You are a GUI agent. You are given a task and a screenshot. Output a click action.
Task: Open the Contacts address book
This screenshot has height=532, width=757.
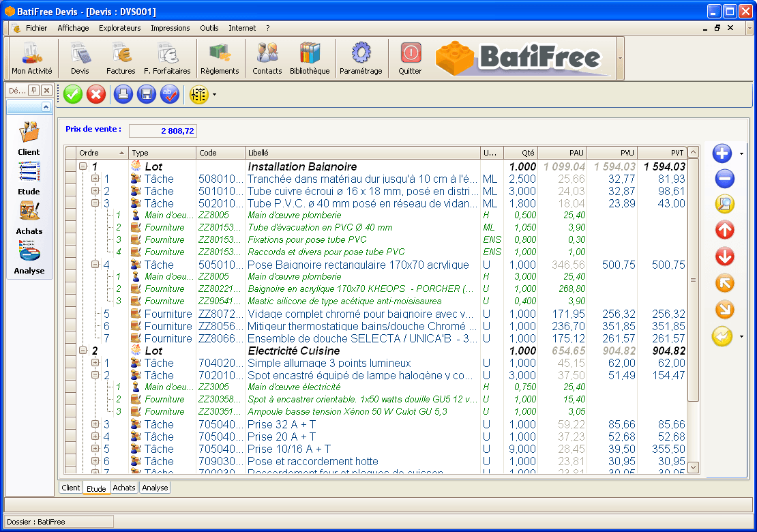point(267,58)
